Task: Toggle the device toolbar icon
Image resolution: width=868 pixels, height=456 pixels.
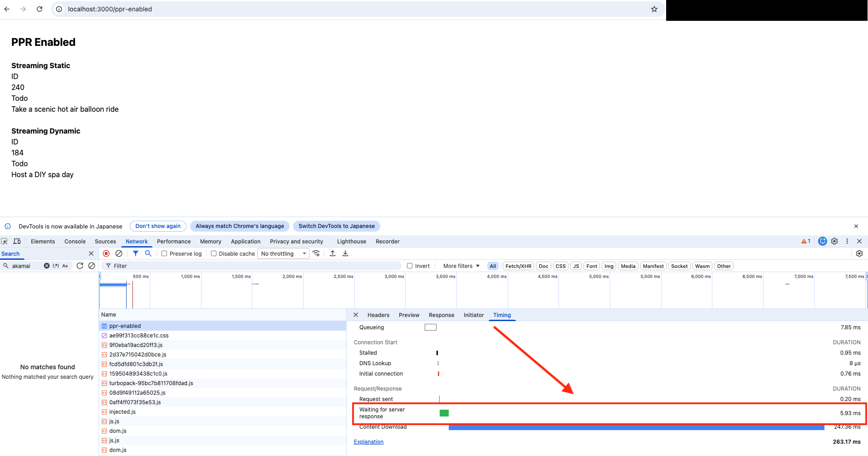Action: (17, 241)
